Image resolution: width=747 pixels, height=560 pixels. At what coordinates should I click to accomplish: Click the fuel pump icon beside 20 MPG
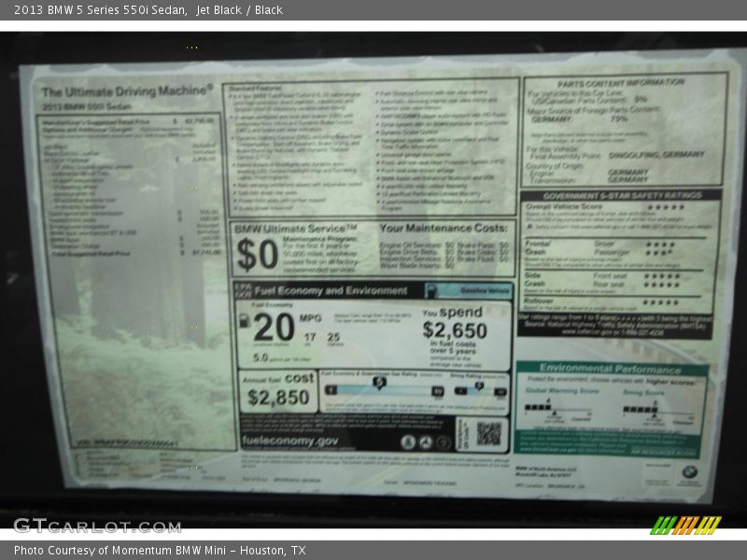pos(244,320)
